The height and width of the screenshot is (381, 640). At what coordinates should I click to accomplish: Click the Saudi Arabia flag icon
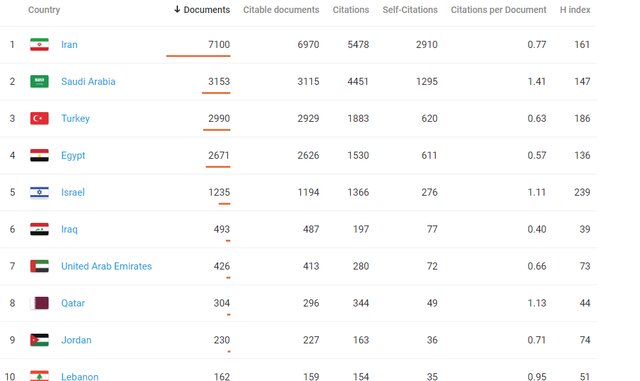[x=40, y=81]
